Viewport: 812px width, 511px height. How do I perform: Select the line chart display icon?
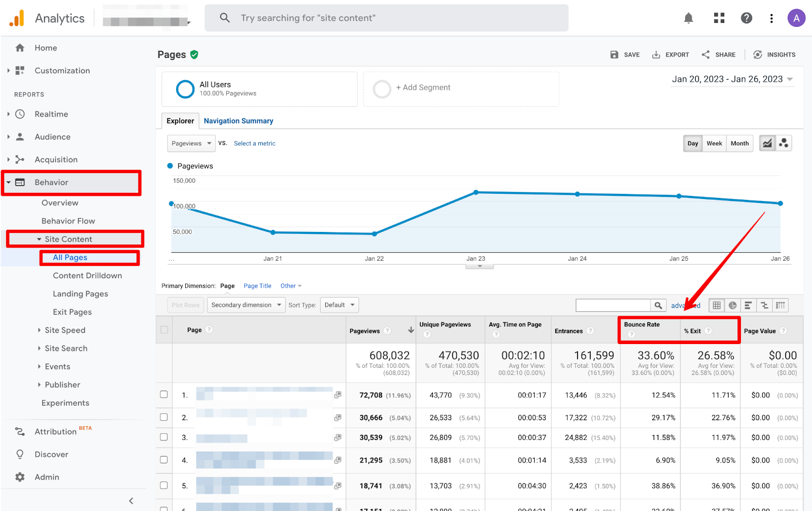pyautogui.click(x=766, y=143)
